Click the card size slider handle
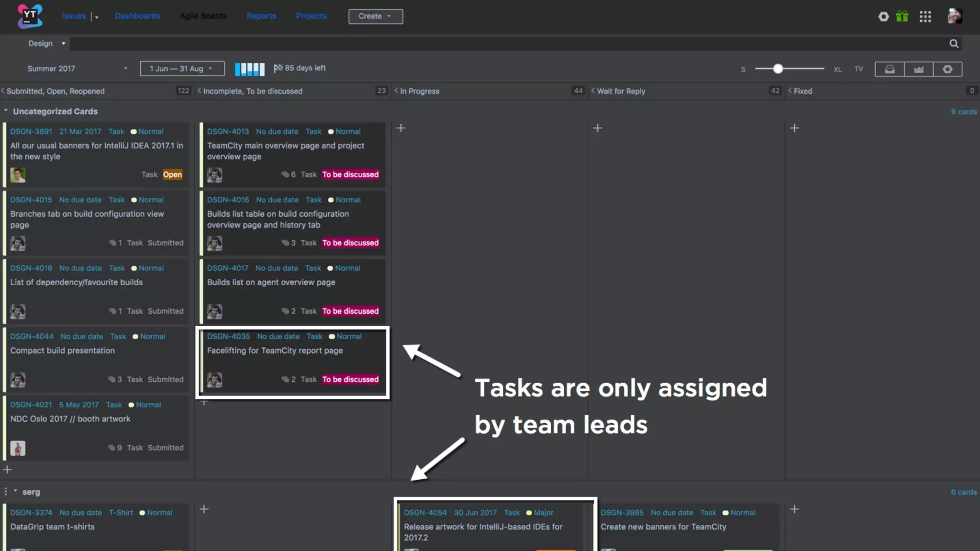Image resolution: width=980 pixels, height=551 pixels. click(x=778, y=69)
